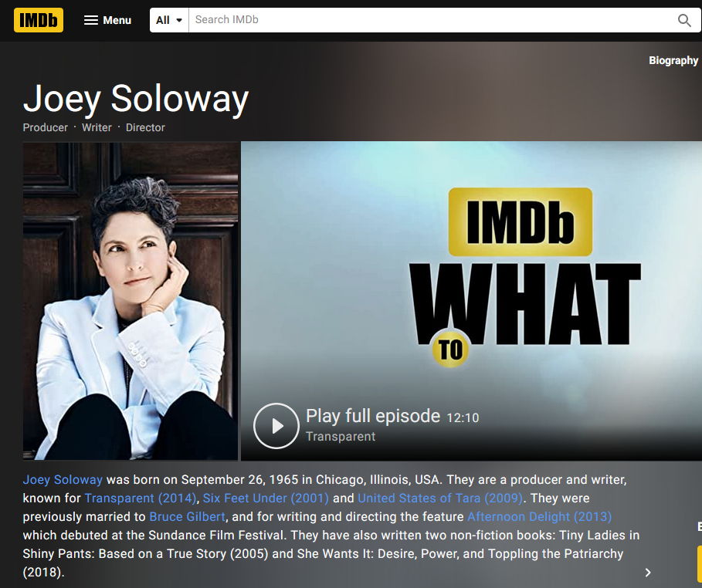Click the Joey Soloway name link in bio

point(63,480)
